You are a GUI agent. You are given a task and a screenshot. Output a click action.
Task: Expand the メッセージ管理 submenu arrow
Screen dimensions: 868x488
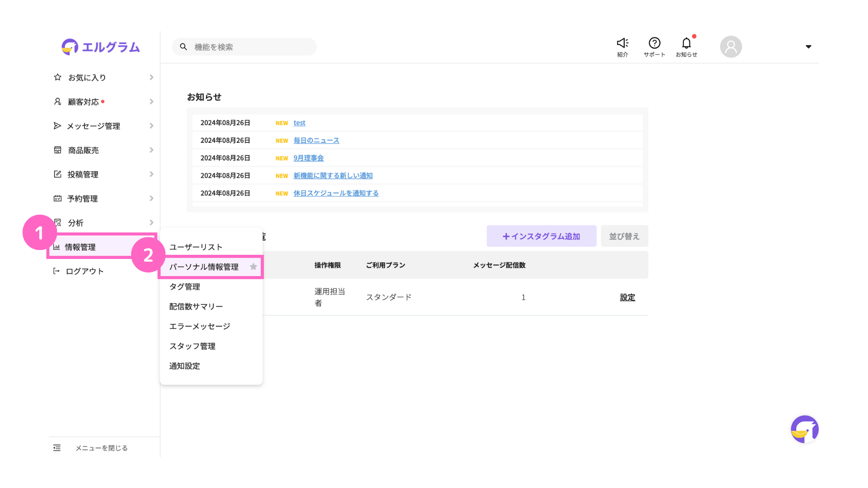151,126
